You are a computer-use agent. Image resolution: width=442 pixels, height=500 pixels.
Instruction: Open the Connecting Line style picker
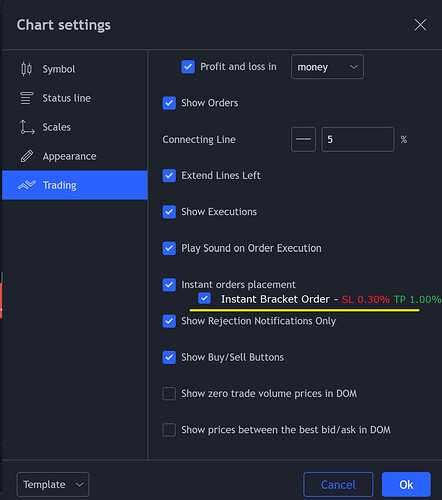pyautogui.click(x=303, y=139)
